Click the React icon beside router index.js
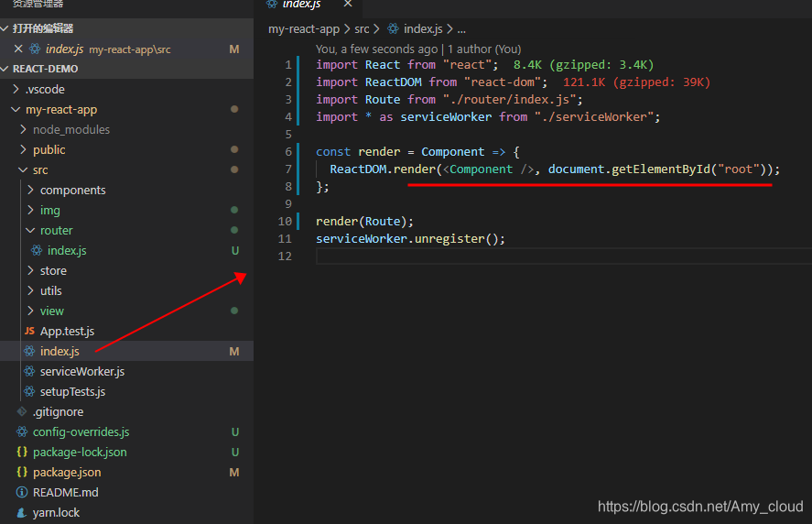This screenshot has width=812, height=524. [37, 250]
